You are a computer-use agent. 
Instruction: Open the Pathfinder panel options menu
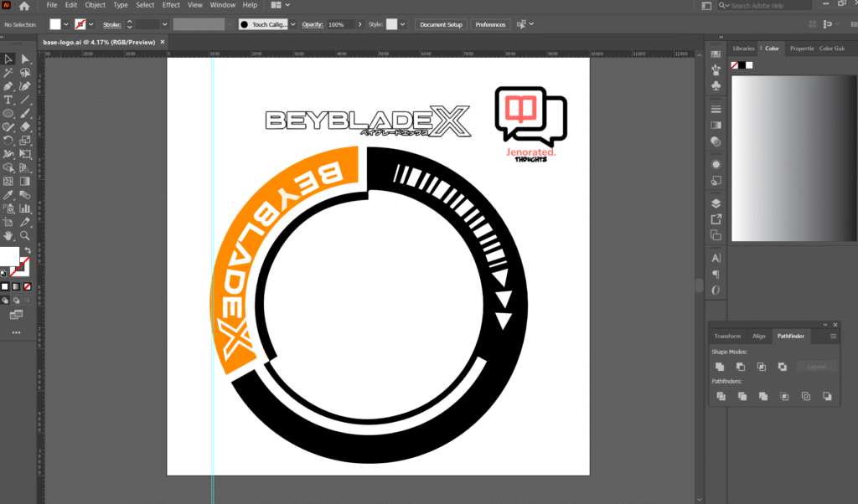[x=833, y=337]
